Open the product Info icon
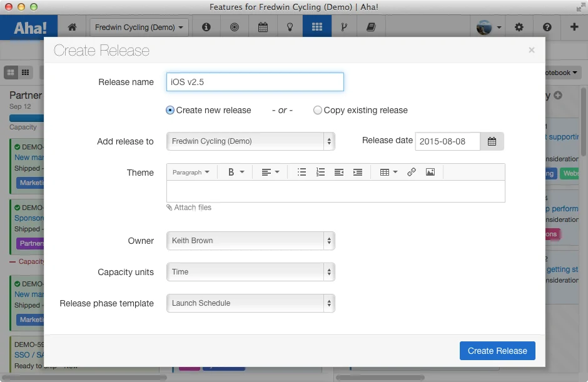Screen dimensions: 588x382 (x=206, y=27)
